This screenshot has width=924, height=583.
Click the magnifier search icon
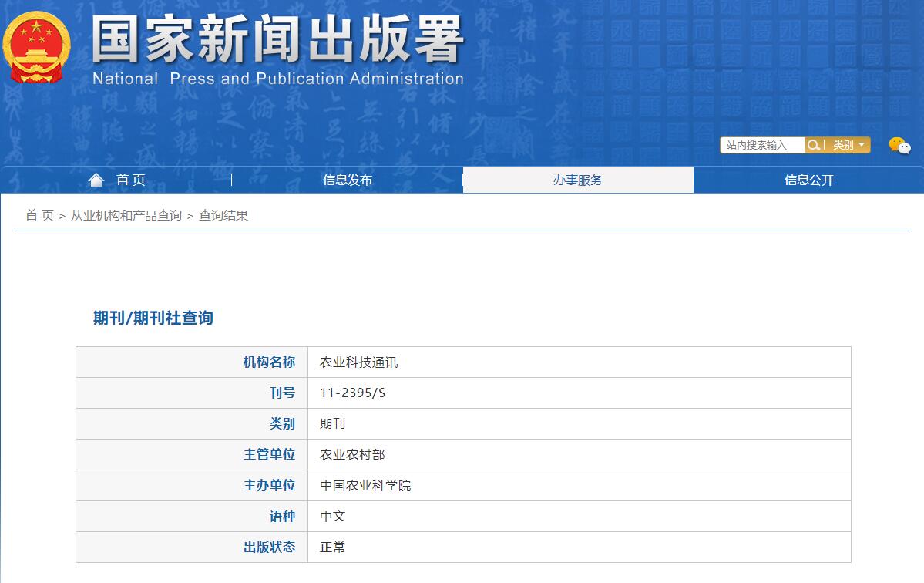click(814, 144)
